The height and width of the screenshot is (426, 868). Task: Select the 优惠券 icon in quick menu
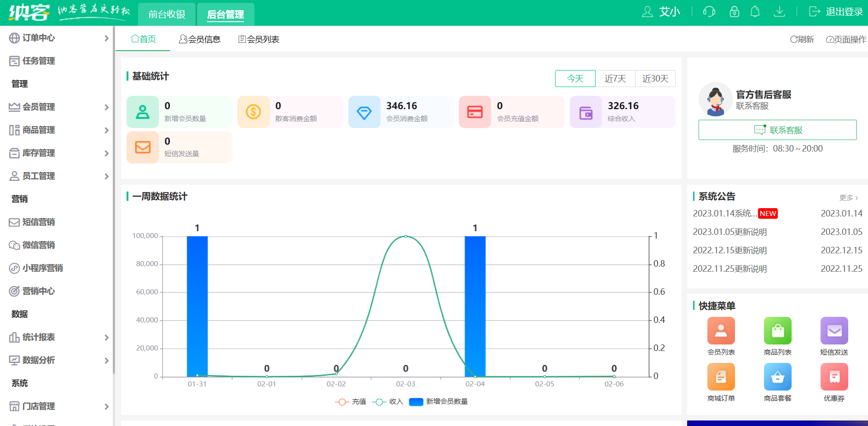(x=834, y=377)
